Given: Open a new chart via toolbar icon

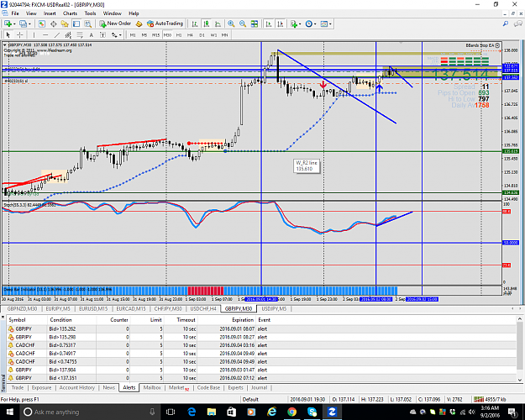Looking at the screenshot, I should [8, 24].
